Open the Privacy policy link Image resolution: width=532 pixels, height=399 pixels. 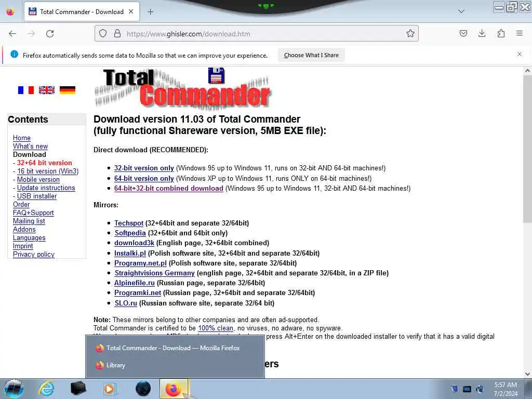34,255
